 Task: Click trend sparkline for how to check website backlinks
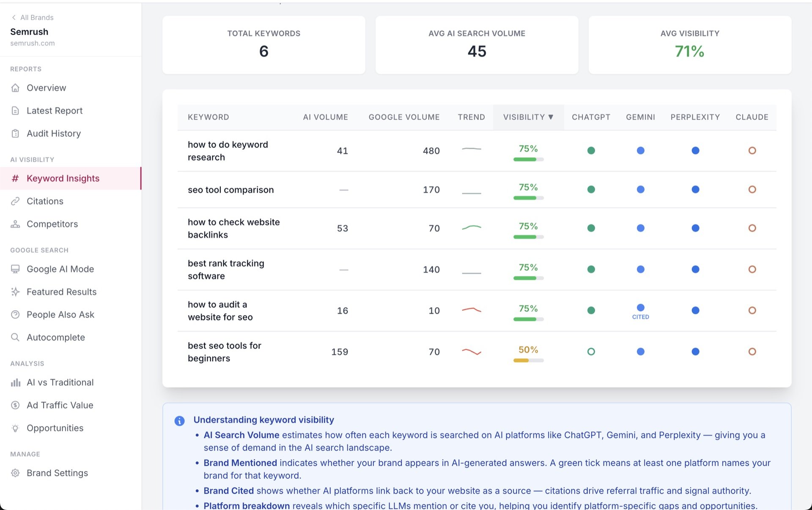pyautogui.click(x=472, y=228)
